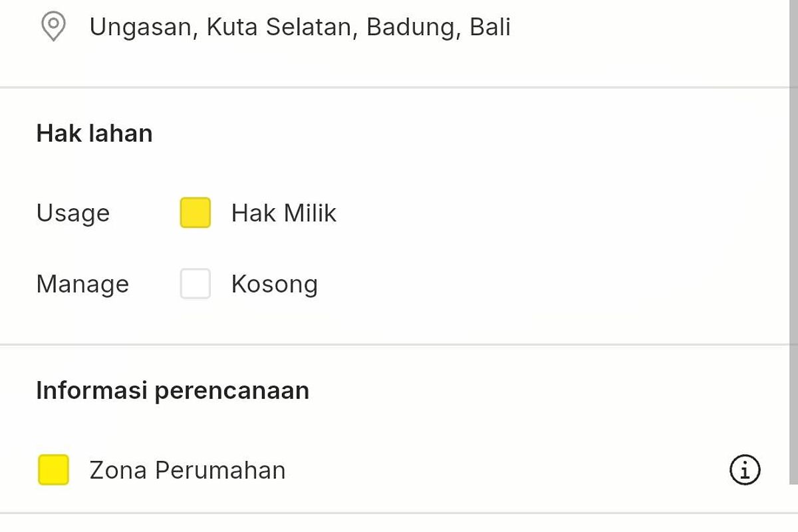Viewport: 798px width, 532px height.
Task: Click the location pin icon
Action: point(53,27)
